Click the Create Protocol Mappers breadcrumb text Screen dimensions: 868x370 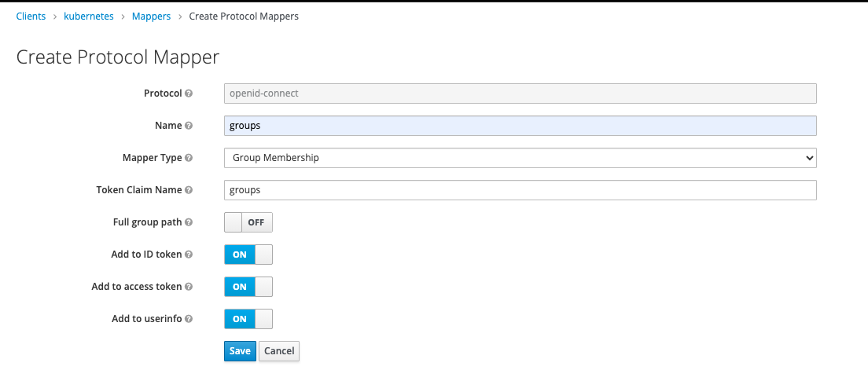point(244,16)
